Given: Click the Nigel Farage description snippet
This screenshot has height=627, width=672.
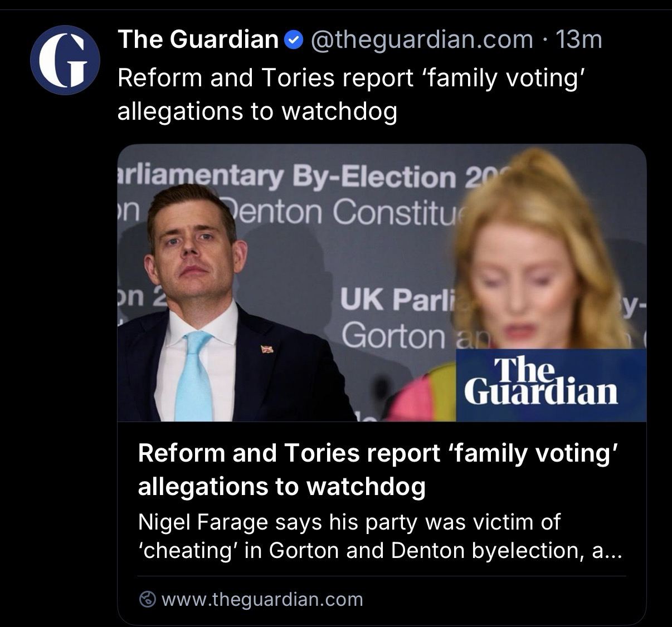Looking at the screenshot, I should coord(379,536).
